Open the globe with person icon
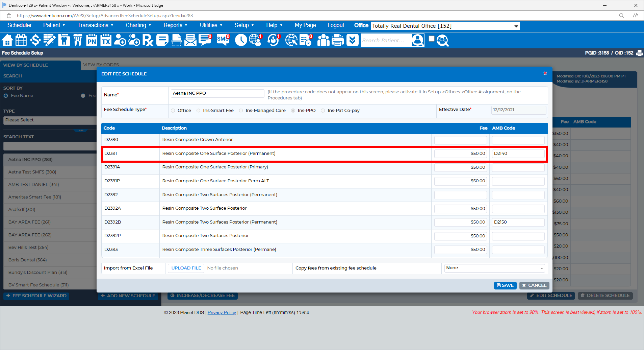 click(256, 40)
